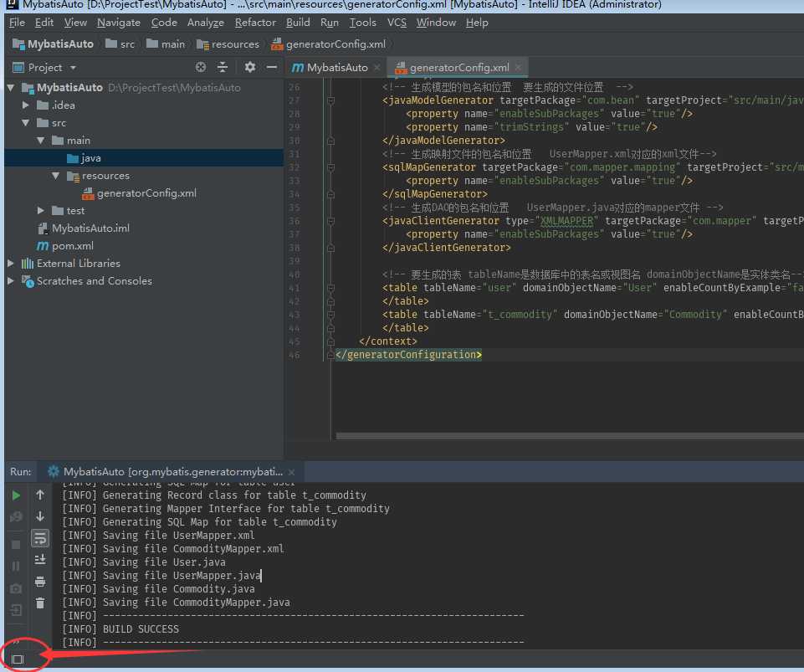
Task: Click the stop process icon in Run panel
Action: (x=16, y=544)
